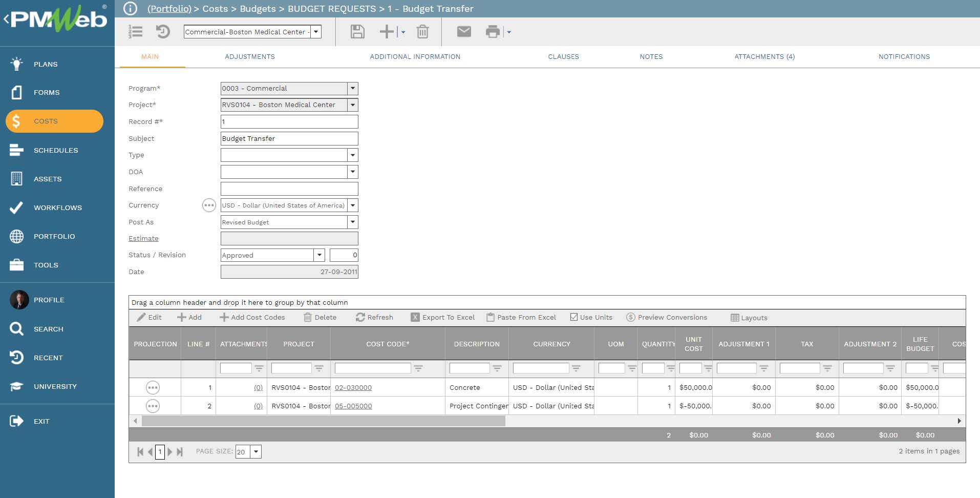Switch to the Clauses tab
The image size is (980, 498).
point(563,57)
